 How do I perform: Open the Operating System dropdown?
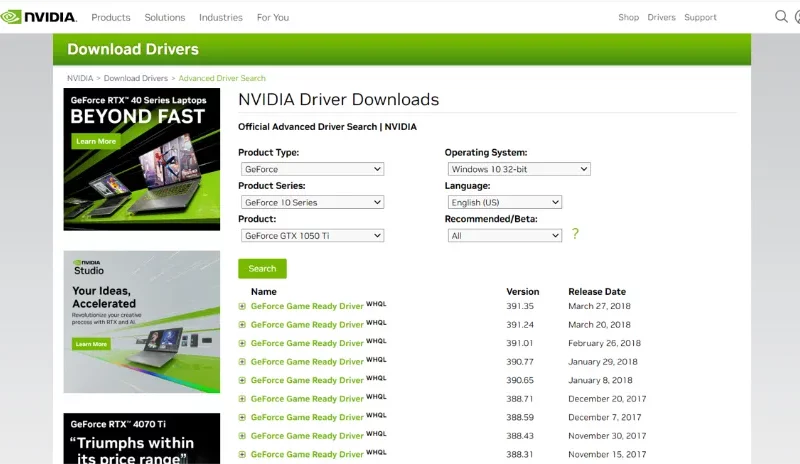519,169
